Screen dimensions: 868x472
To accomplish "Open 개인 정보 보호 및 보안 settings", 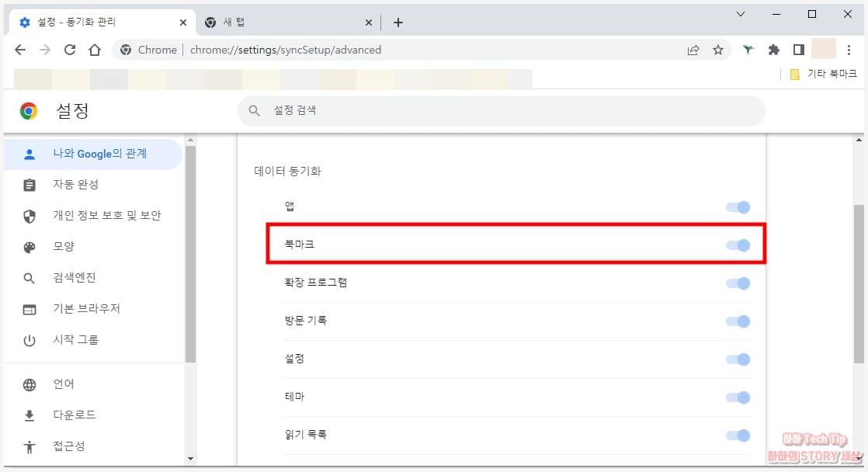I will (x=101, y=216).
